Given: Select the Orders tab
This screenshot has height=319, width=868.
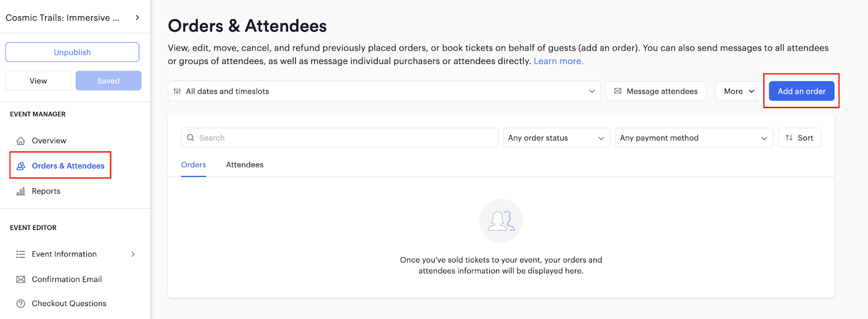Looking at the screenshot, I should [194, 165].
